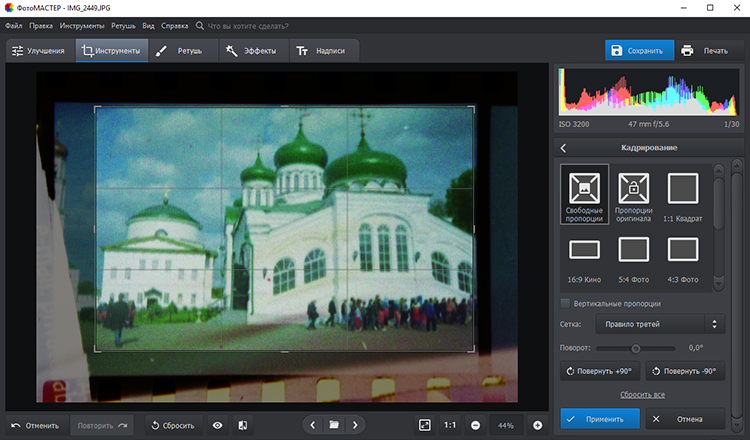Choose the original proportions crop preset
Viewport: 750px width, 440px height.
tap(634, 195)
